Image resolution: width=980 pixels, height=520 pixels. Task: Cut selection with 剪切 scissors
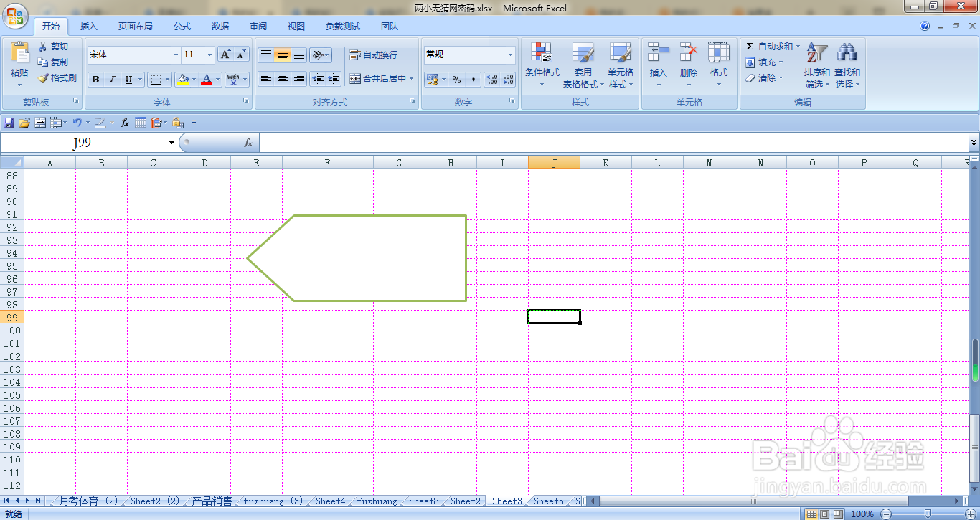(53, 47)
